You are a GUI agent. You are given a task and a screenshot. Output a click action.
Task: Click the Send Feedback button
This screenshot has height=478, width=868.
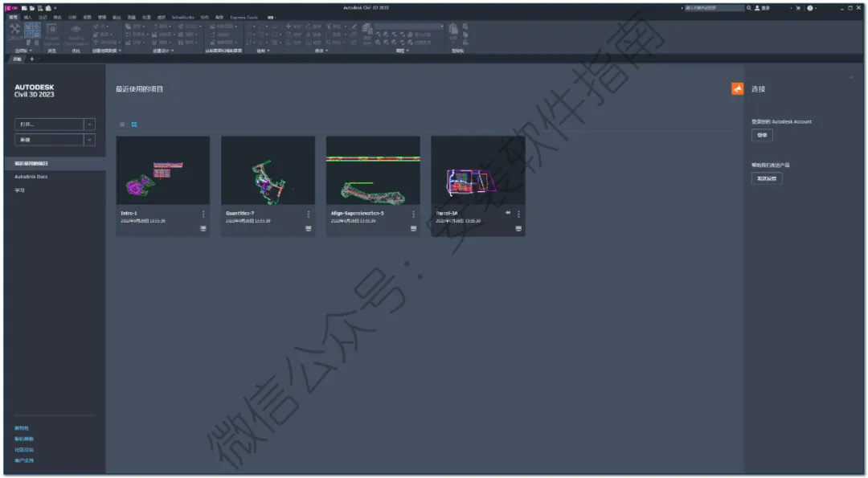pos(767,178)
